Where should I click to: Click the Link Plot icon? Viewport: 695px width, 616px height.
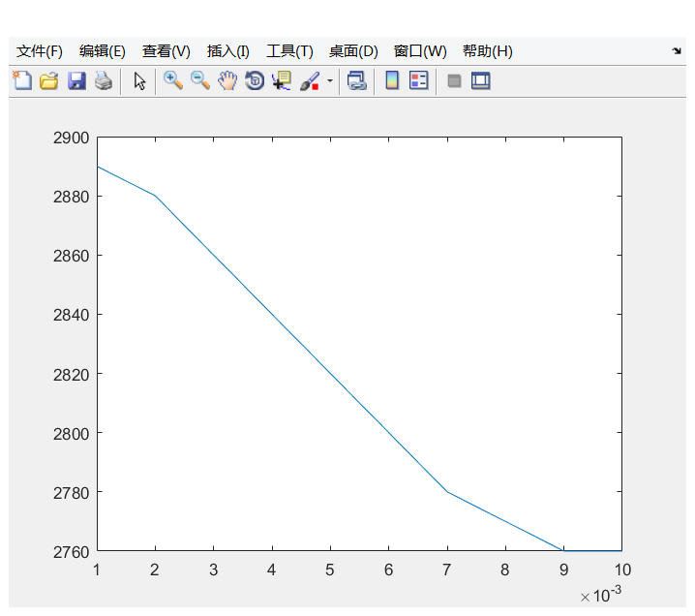[x=357, y=81]
